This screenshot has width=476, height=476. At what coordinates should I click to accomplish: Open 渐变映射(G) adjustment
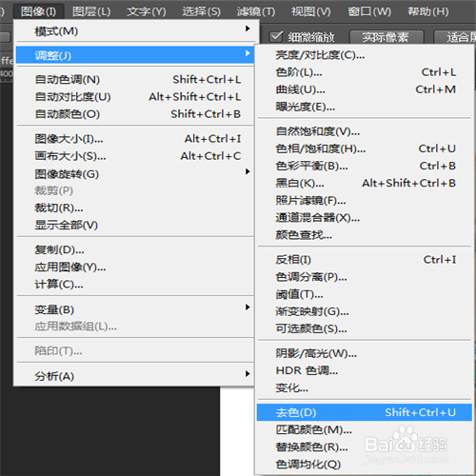click(x=365, y=311)
